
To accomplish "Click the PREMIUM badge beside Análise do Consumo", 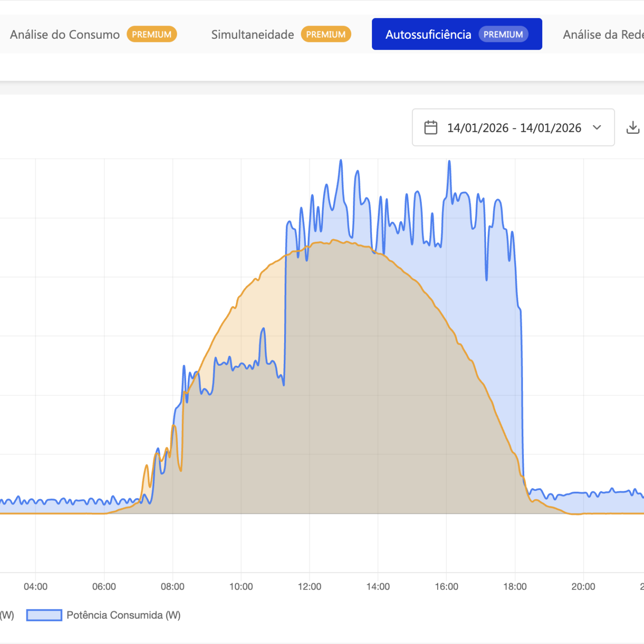I will 151,35.
